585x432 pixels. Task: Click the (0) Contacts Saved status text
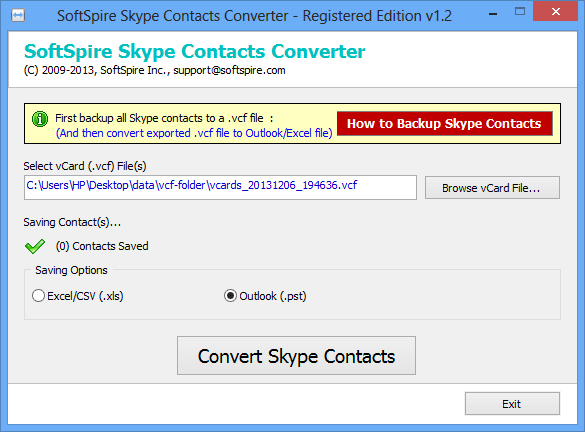(102, 246)
